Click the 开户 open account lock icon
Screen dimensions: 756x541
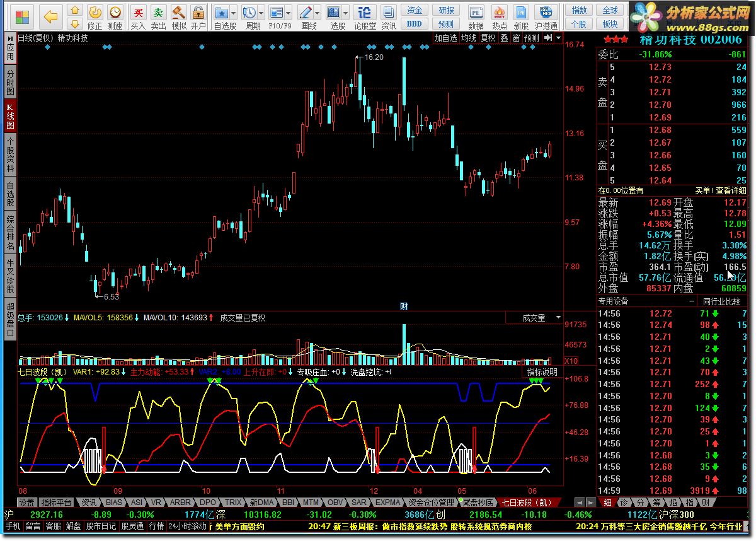click(x=198, y=17)
